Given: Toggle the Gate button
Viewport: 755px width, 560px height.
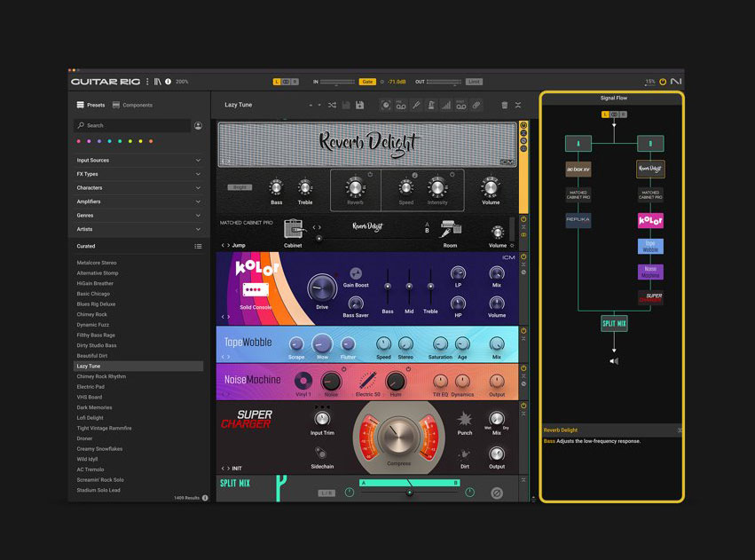Looking at the screenshot, I should click(367, 82).
